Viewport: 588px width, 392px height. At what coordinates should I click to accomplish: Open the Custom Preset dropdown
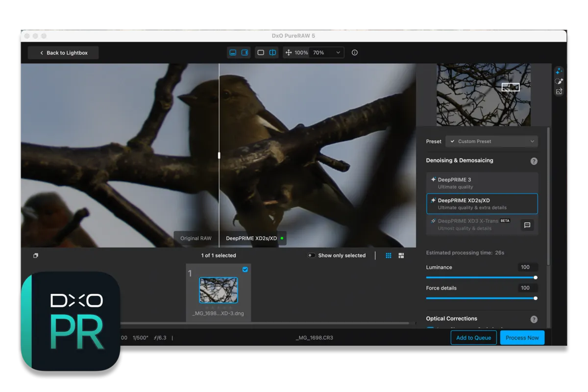[x=491, y=141]
